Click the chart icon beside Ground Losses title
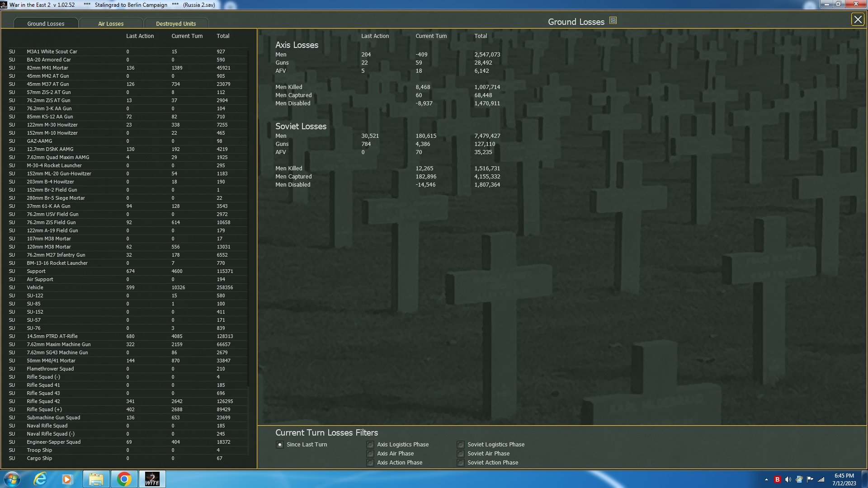This screenshot has width=868, height=488. [613, 21]
